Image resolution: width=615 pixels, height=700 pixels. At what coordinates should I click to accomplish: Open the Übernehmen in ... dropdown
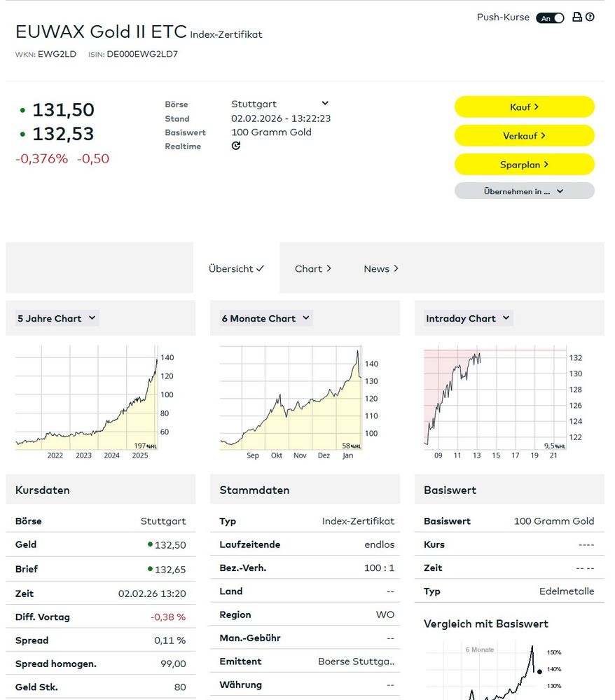tap(525, 191)
